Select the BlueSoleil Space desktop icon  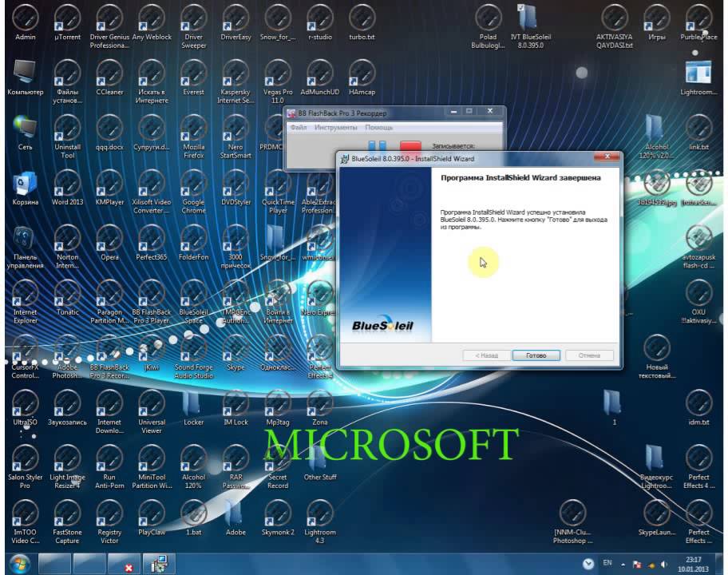pyautogui.click(x=194, y=302)
